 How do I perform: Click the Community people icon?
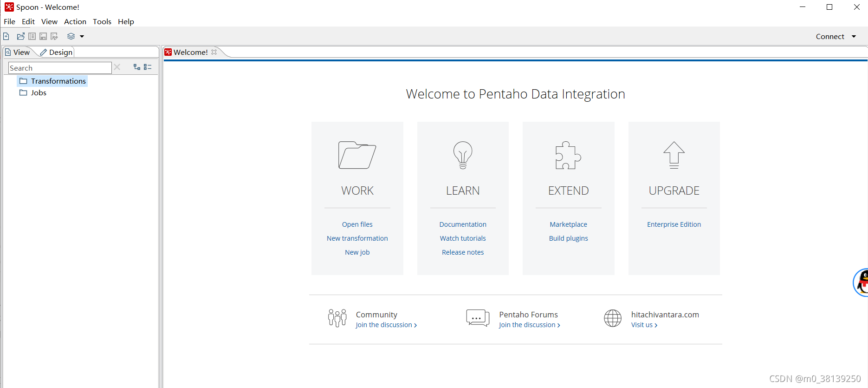tap(337, 318)
